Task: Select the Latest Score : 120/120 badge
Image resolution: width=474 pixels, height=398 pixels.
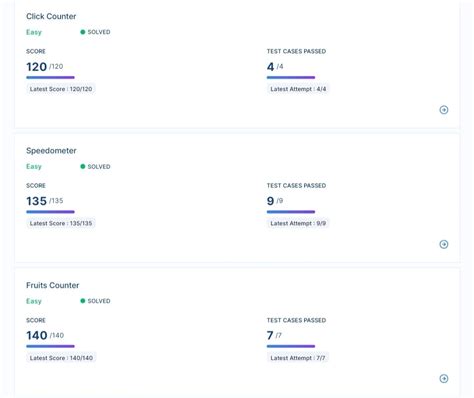Action: point(61,89)
